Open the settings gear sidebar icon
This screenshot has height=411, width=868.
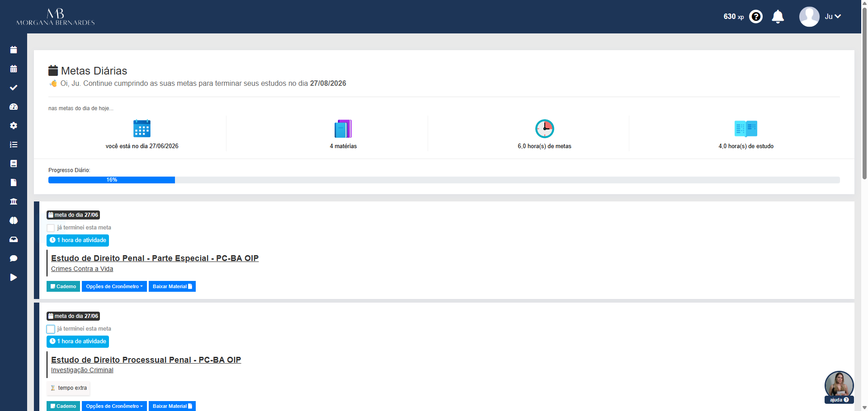[14, 126]
